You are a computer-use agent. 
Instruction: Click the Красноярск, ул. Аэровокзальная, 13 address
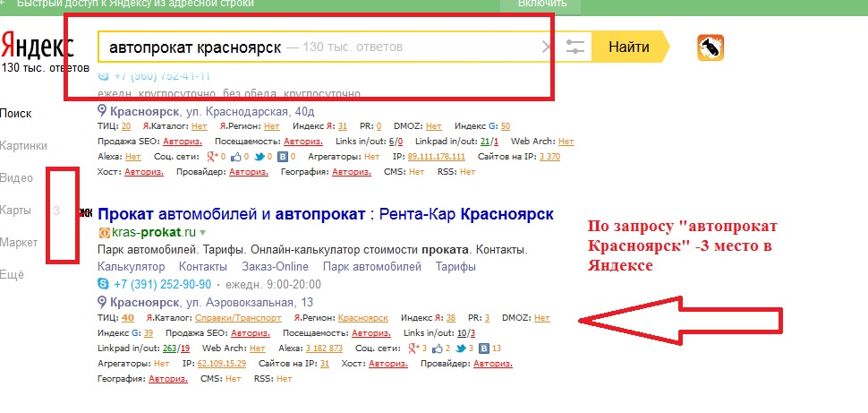(211, 303)
